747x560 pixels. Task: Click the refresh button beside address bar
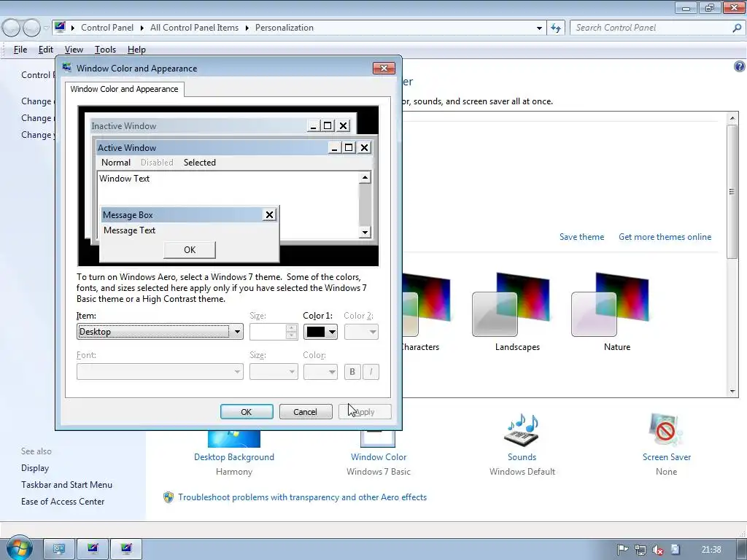(556, 28)
